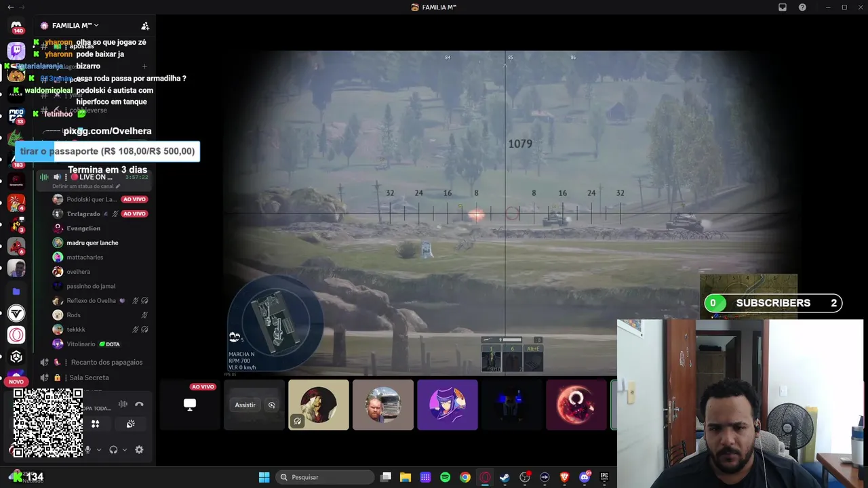
Task: Toggle microphone mute
Action: [x=88, y=449]
